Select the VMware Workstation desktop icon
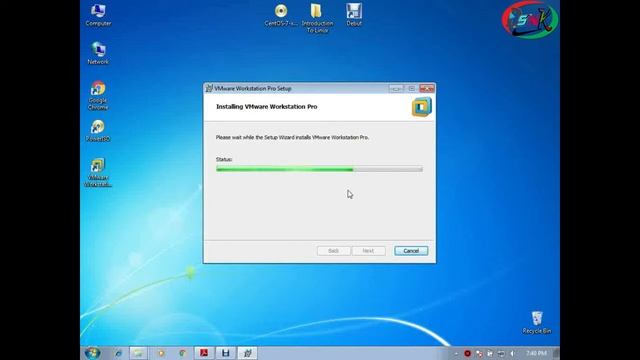The height and width of the screenshot is (360, 640). (98, 172)
